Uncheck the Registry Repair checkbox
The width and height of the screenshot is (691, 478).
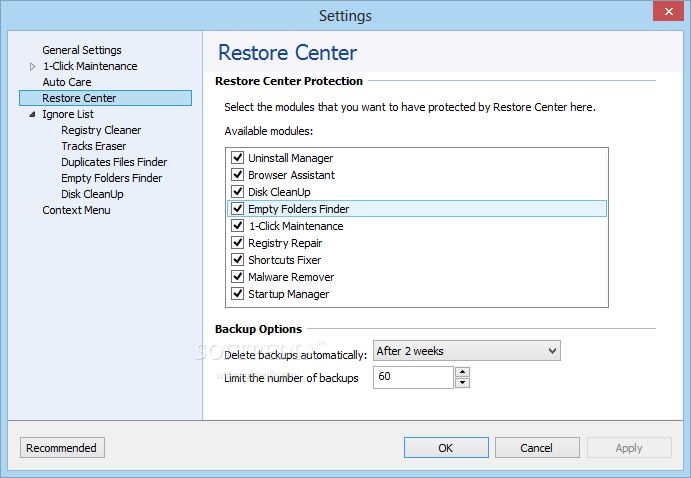click(238, 242)
